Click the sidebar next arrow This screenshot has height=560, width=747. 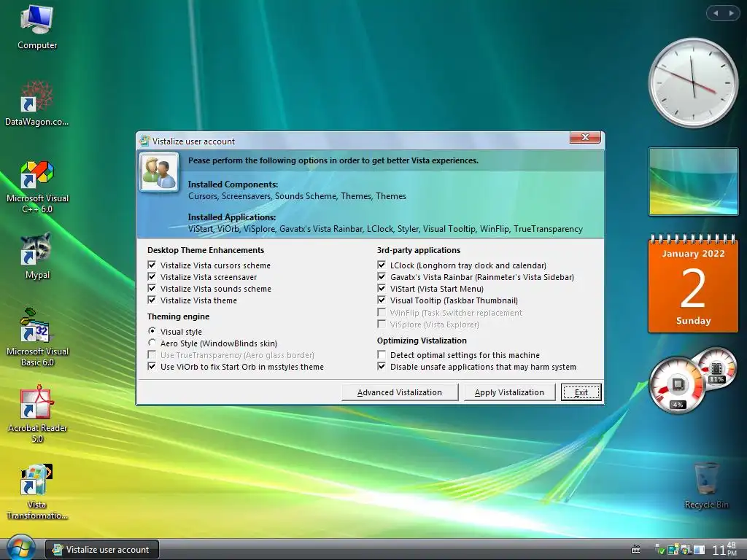pyautogui.click(x=731, y=13)
